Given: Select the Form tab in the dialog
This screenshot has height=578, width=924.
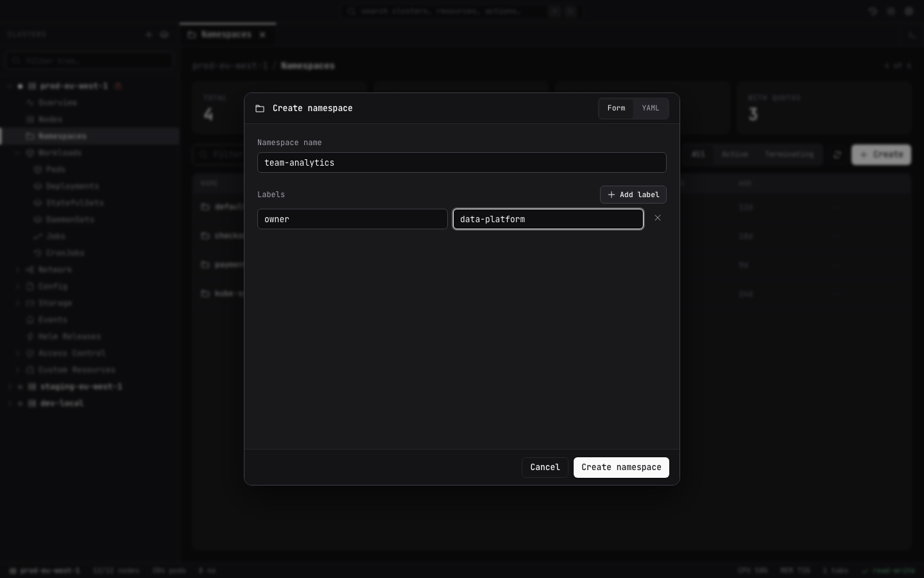Looking at the screenshot, I should click(x=616, y=109).
